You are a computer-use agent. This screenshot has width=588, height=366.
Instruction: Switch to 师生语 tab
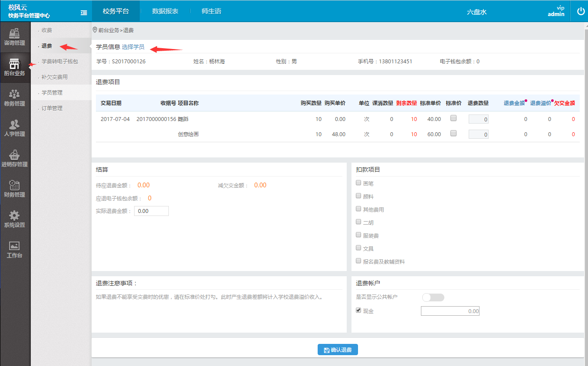pyautogui.click(x=212, y=11)
